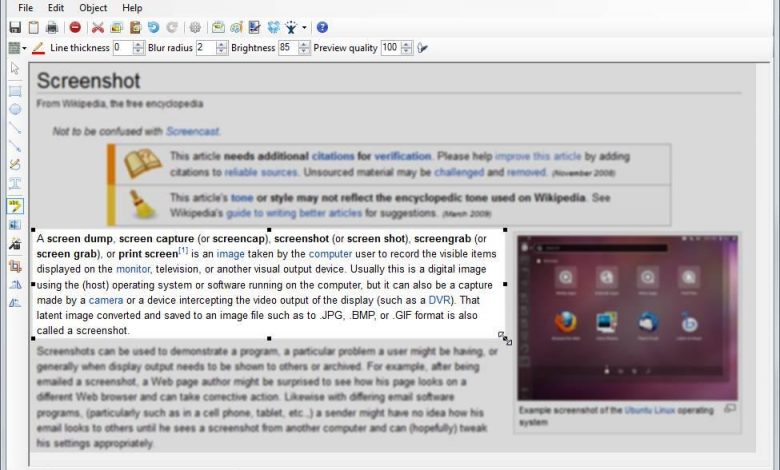Viewport: 780px width, 470px height.
Task: Click the blurred 'Screencast' link
Action: pyautogui.click(x=192, y=131)
